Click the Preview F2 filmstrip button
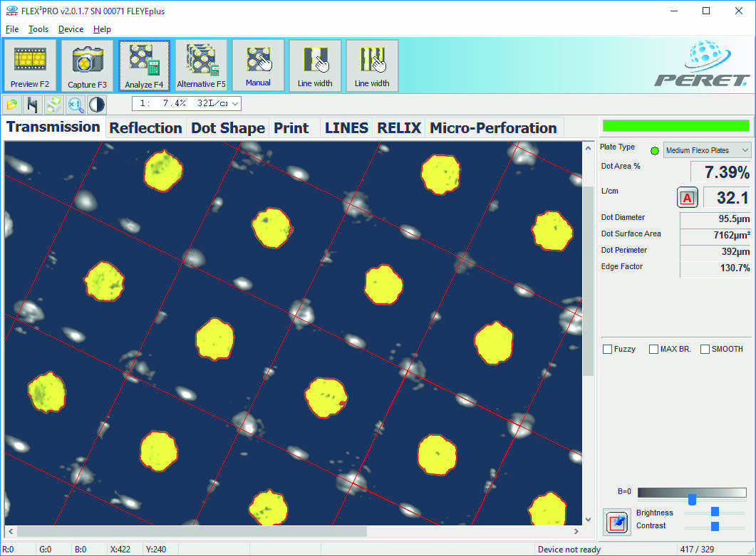The width and height of the screenshot is (756, 556). [30, 65]
